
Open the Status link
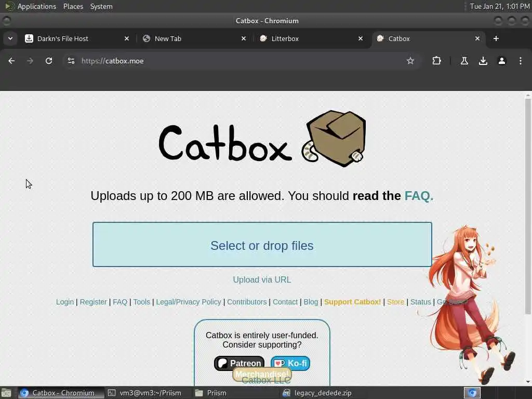click(x=420, y=302)
